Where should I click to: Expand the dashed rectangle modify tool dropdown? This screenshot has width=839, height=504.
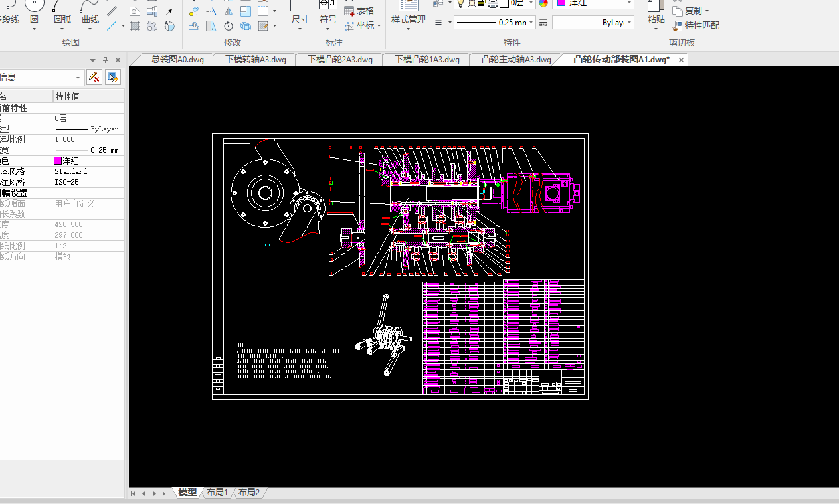[274, 11]
